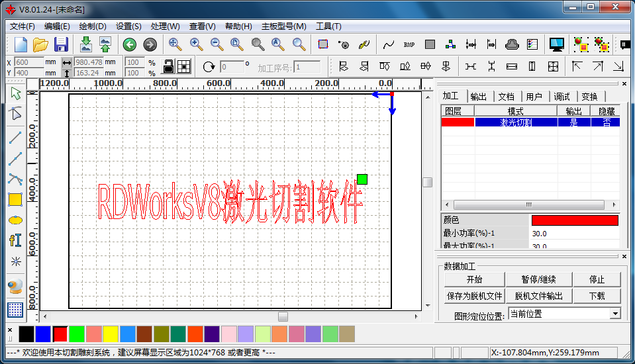Move object to top-left corner arrow icon
This screenshot has height=364, width=635.
point(576,66)
